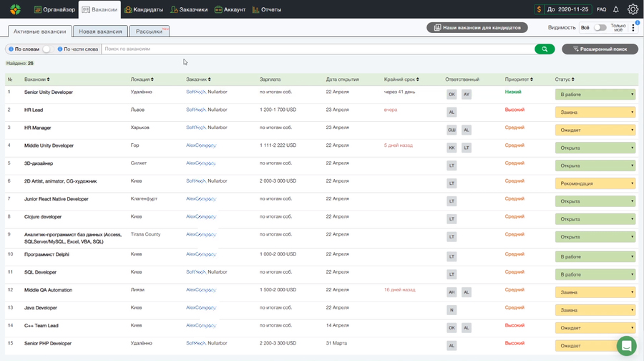Open SoftNullarbor client in HR Lead row

(207, 110)
